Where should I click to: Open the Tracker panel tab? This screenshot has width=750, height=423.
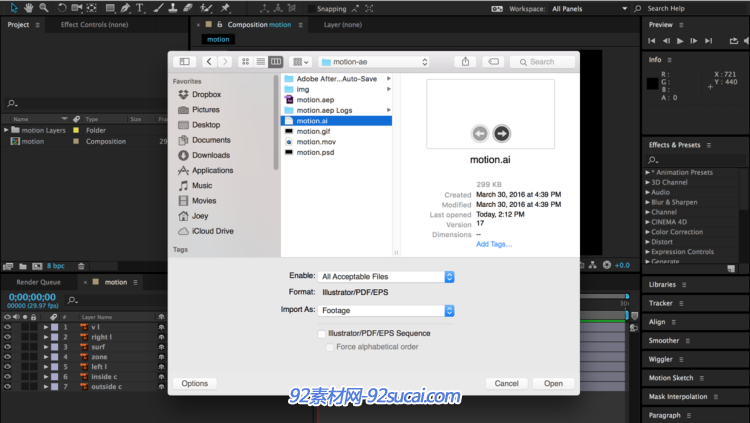[661, 303]
